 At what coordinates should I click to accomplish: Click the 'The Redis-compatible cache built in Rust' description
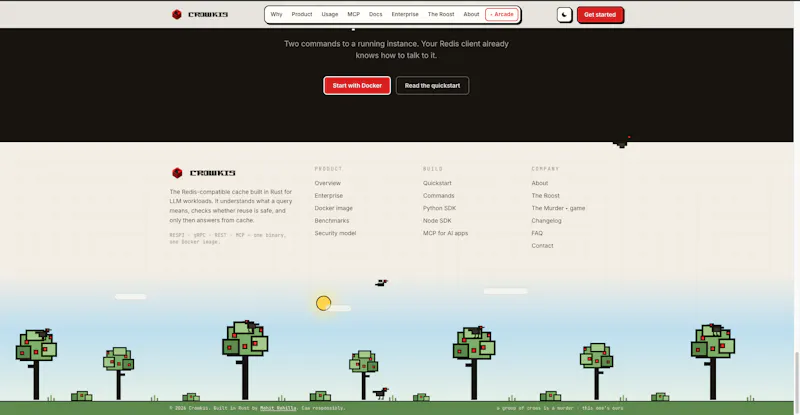pyautogui.click(x=231, y=206)
